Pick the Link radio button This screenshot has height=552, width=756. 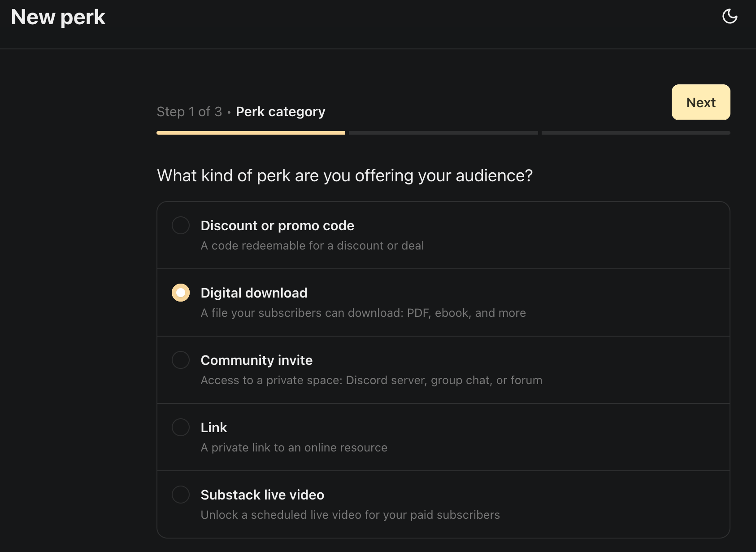181,427
